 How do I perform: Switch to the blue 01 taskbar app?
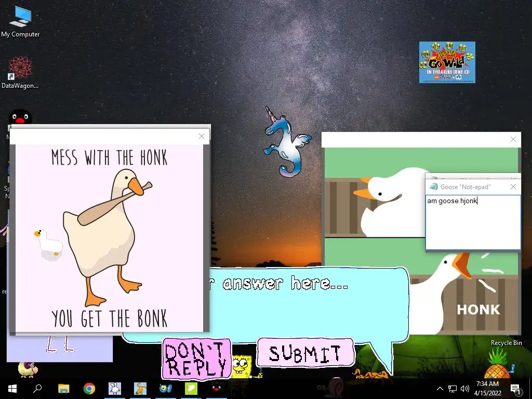click(x=166, y=389)
